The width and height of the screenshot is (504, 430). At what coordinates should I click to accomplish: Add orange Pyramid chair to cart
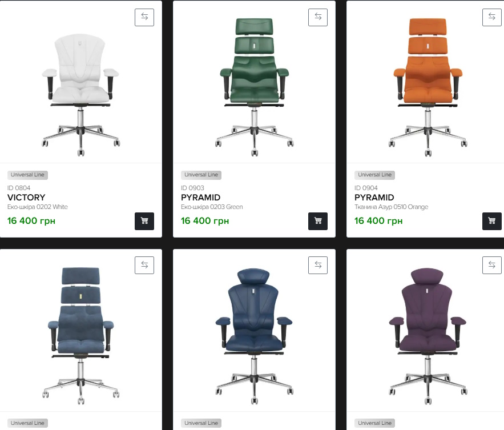tap(492, 221)
